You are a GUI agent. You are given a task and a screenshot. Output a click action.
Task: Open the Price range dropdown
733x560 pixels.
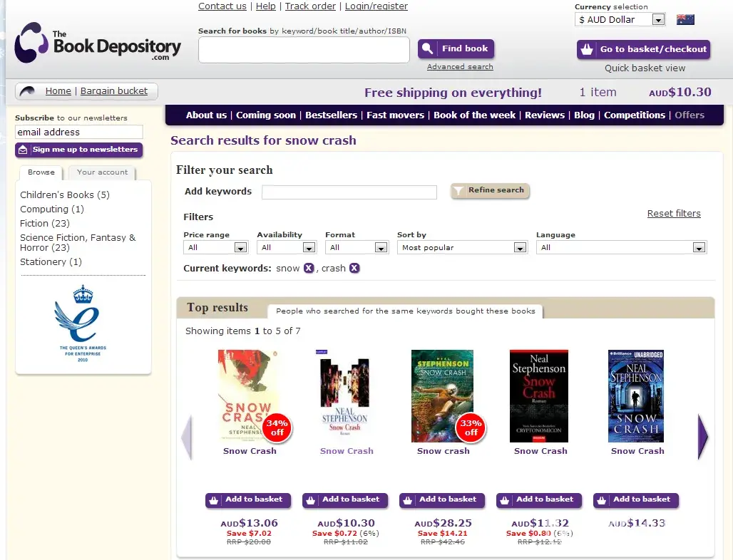tap(215, 247)
